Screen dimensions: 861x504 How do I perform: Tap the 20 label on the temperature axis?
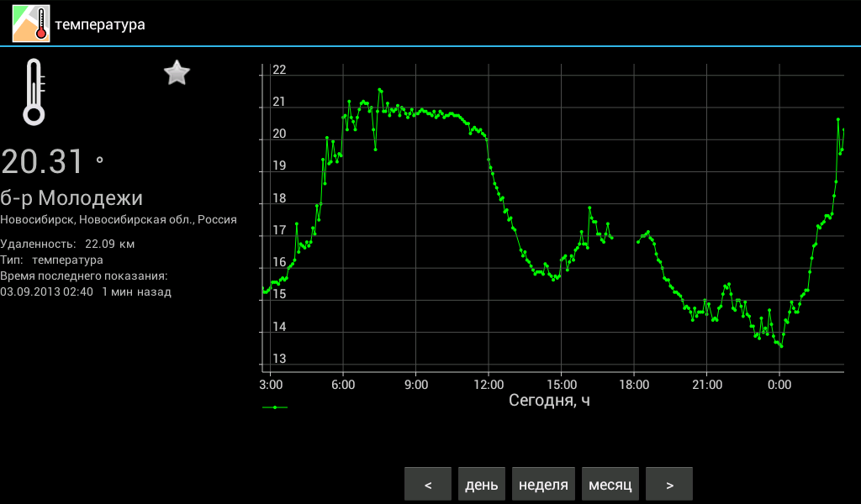[279, 134]
